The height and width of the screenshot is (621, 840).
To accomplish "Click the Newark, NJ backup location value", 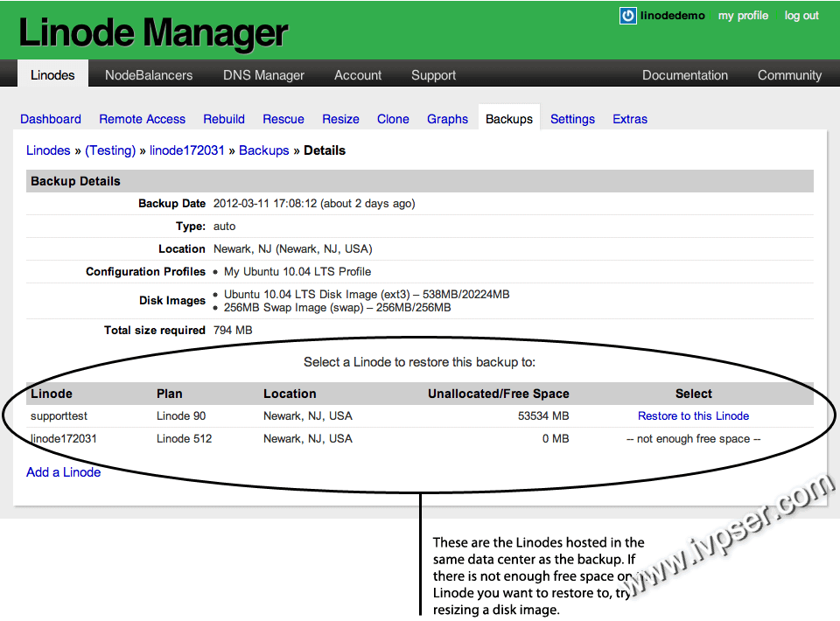I will click(x=292, y=249).
